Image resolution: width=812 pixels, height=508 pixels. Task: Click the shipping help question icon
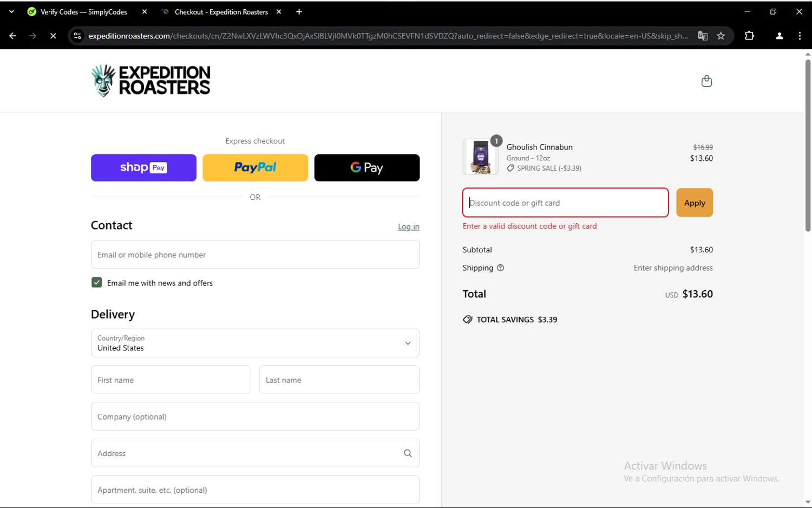click(x=500, y=268)
